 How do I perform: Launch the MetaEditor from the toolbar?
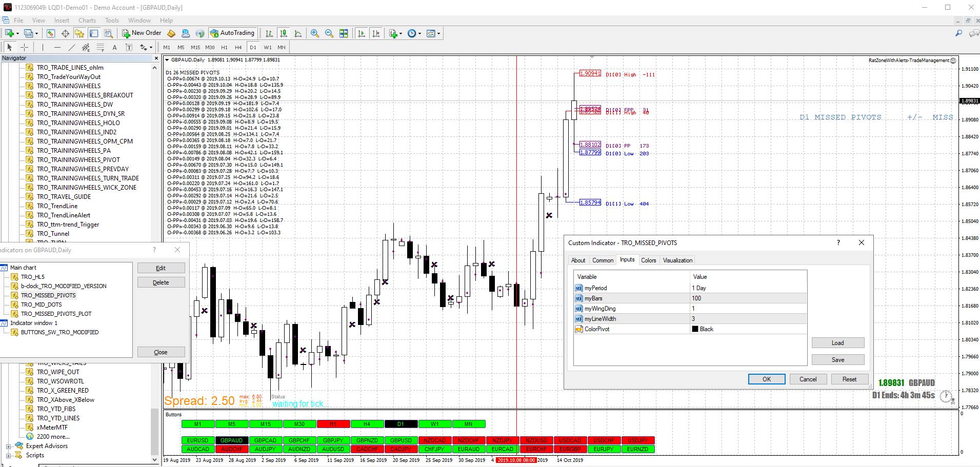point(171,33)
